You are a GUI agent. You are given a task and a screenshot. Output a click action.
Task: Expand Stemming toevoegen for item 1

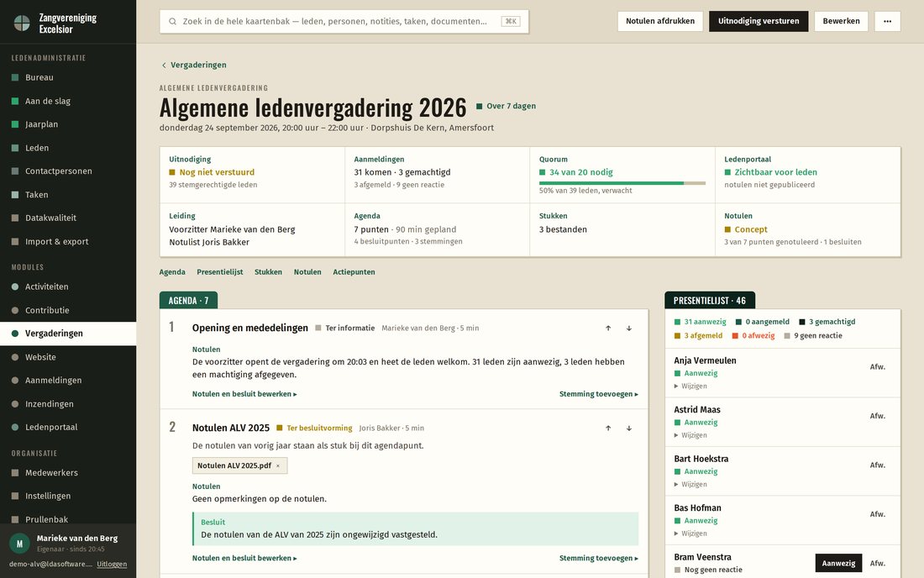click(599, 394)
